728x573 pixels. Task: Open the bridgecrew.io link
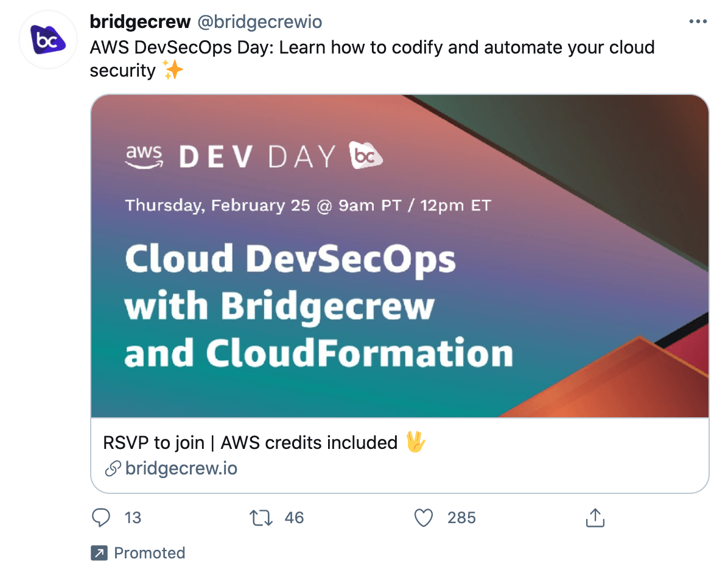point(181,468)
